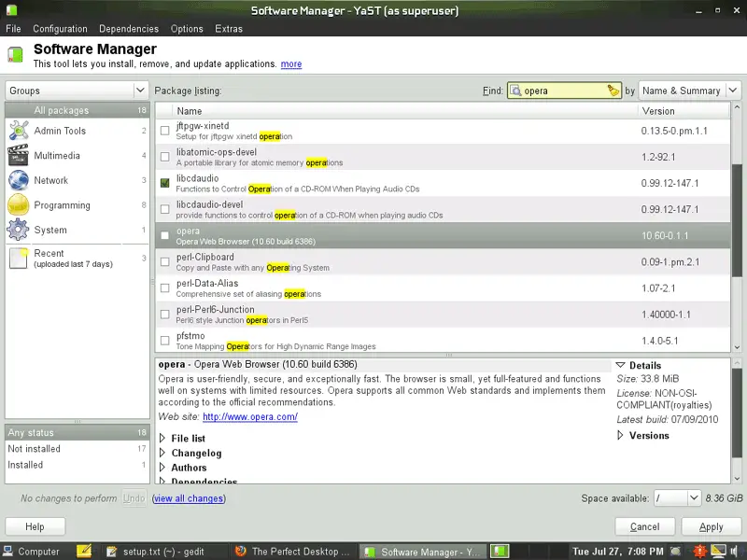Open the Computer main menu

click(x=31, y=552)
